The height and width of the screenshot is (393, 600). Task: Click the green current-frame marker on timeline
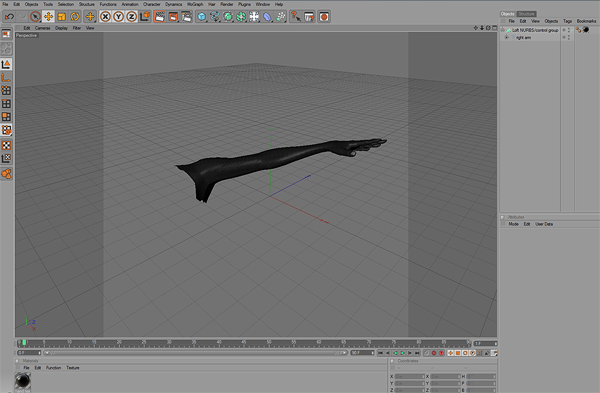(24, 342)
